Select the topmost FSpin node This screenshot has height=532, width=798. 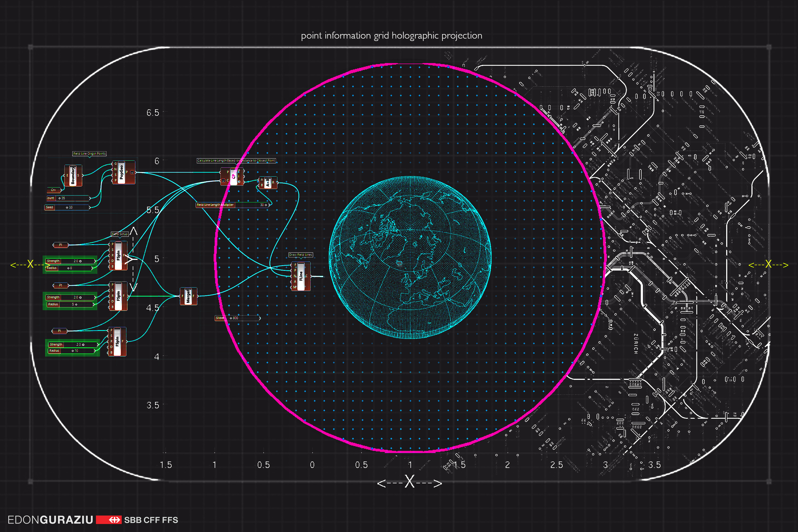[118, 255]
